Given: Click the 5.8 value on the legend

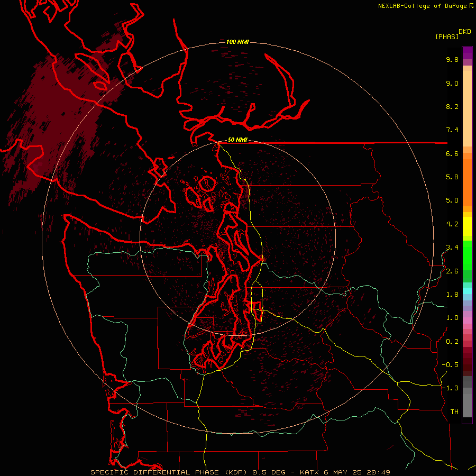Looking at the screenshot, I should click(452, 177).
